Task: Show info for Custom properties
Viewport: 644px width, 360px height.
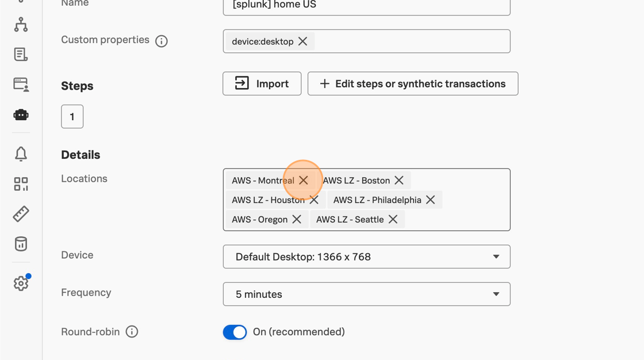Action: (x=162, y=41)
